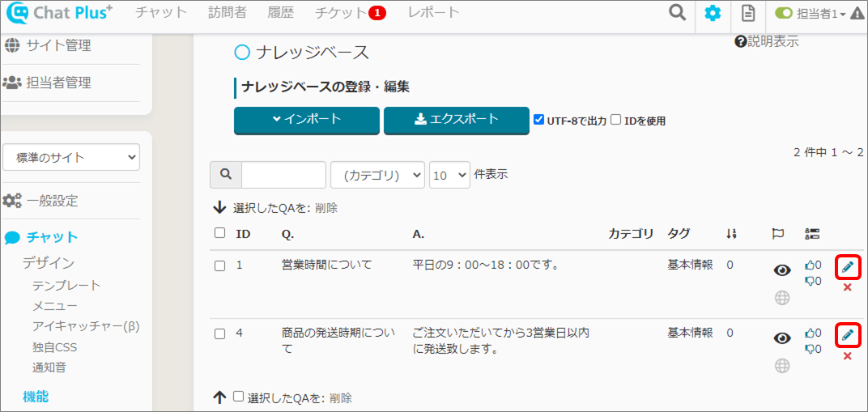Toggle visibility eye for row 1
The height and width of the screenshot is (412, 868).
click(x=781, y=270)
